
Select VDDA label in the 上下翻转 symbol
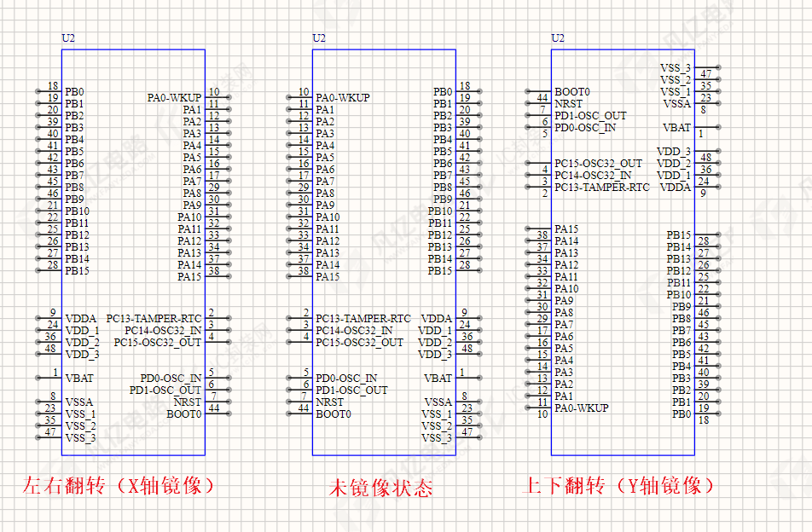pos(676,188)
